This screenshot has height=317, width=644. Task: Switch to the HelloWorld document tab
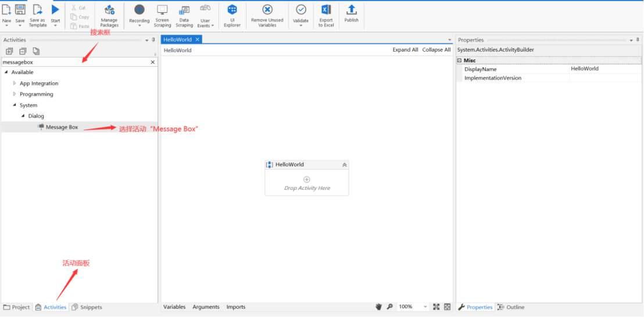pyautogui.click(x=177, y=39)
